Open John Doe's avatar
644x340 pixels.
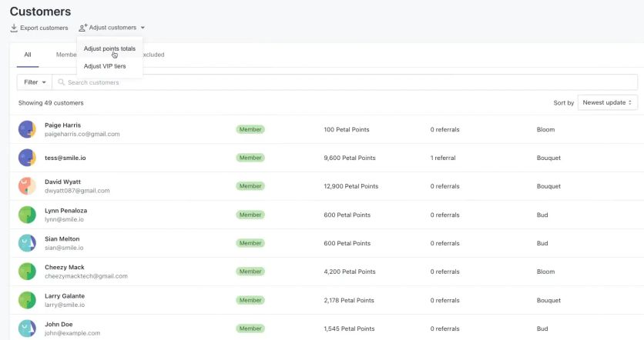pyautogui.click(x=27, y=328)
